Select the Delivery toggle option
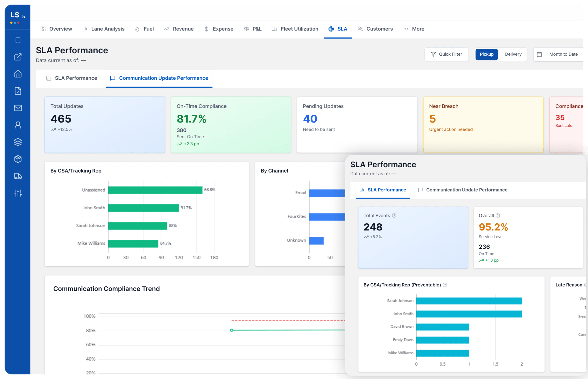The image size is (588, 379). [513, 54]
